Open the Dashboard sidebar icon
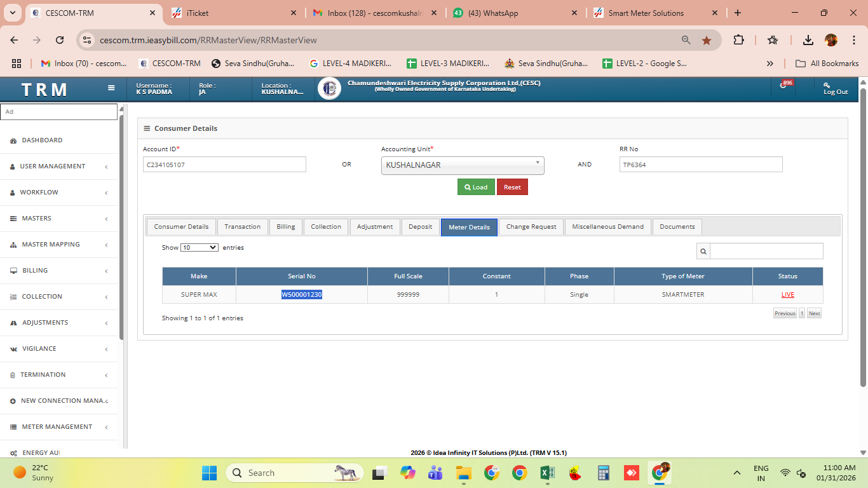 tap(13, 140)
